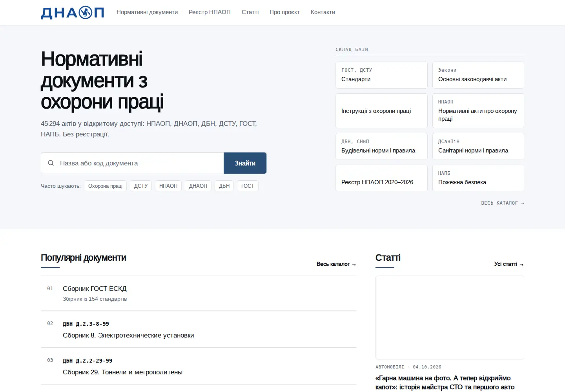Click the АВТОМОБІЛІ article category label
The image size is (565, 392).
390,367
